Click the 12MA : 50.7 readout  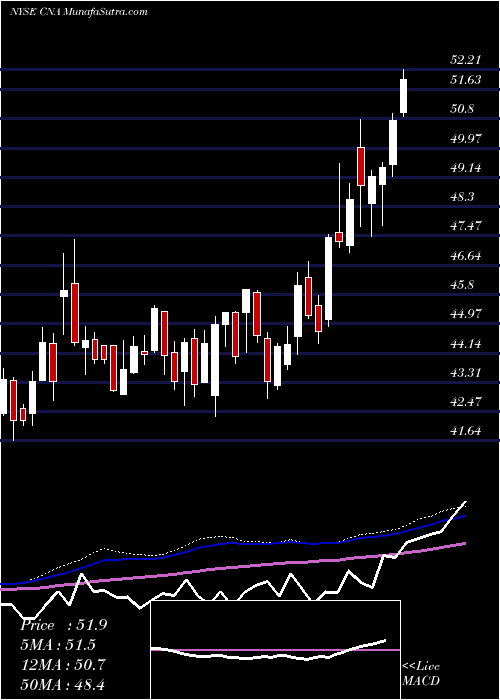point(63,665)
